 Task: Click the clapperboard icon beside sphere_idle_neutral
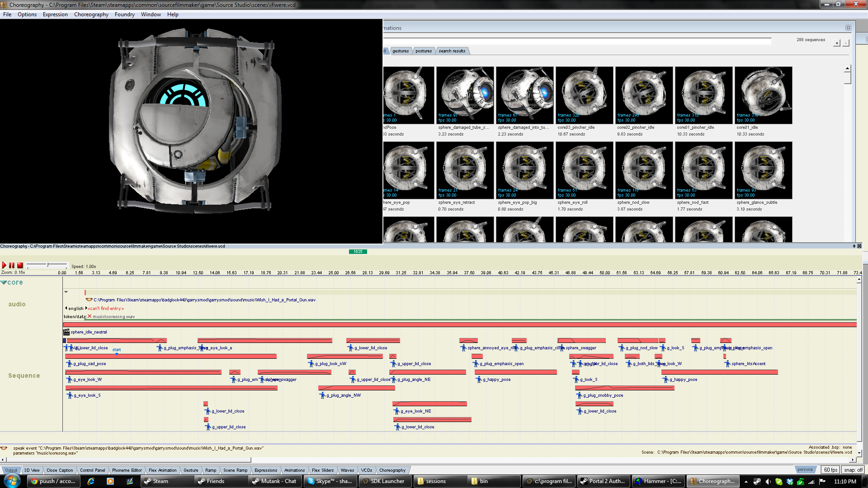click(x=66, y=332)
